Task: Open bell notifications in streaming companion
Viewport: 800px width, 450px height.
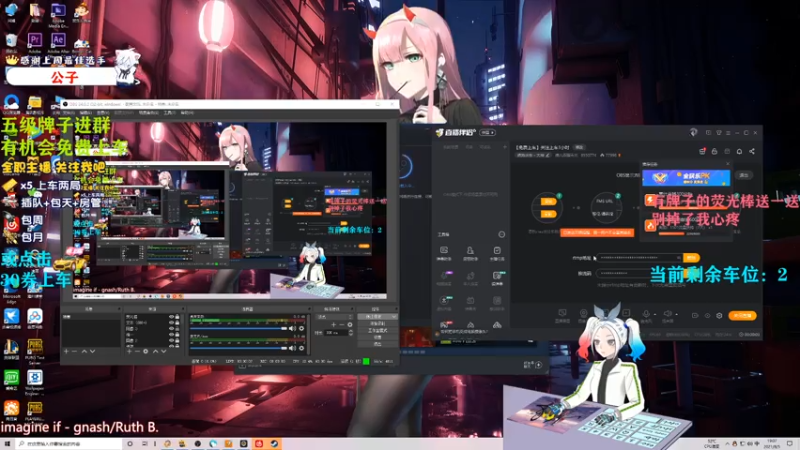Action: coord(739,152)
